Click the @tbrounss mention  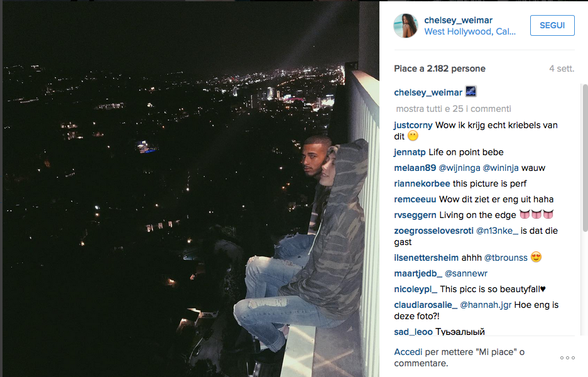pos(506,258)
